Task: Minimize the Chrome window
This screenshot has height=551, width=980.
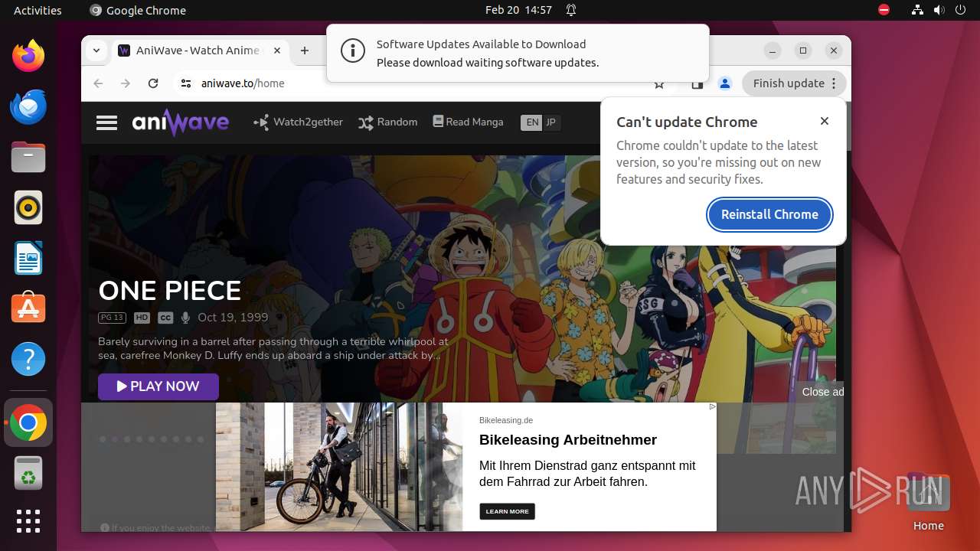Action: (x=773, y=51)
